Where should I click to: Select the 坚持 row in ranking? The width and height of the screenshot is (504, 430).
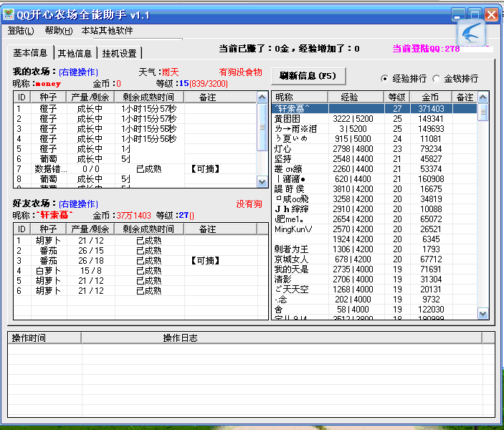click(374, 159)
